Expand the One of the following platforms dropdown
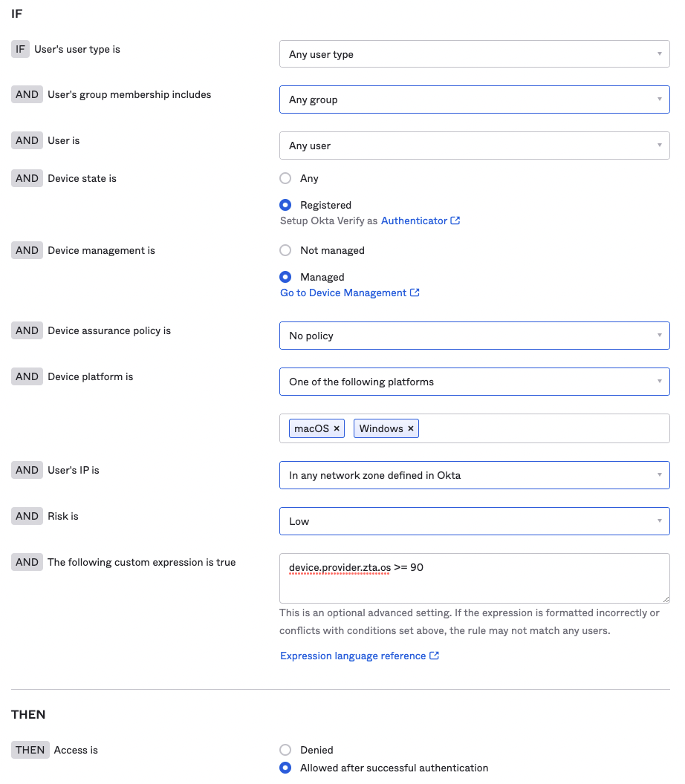The image size is (685, 784). click(x=474, y=382)
